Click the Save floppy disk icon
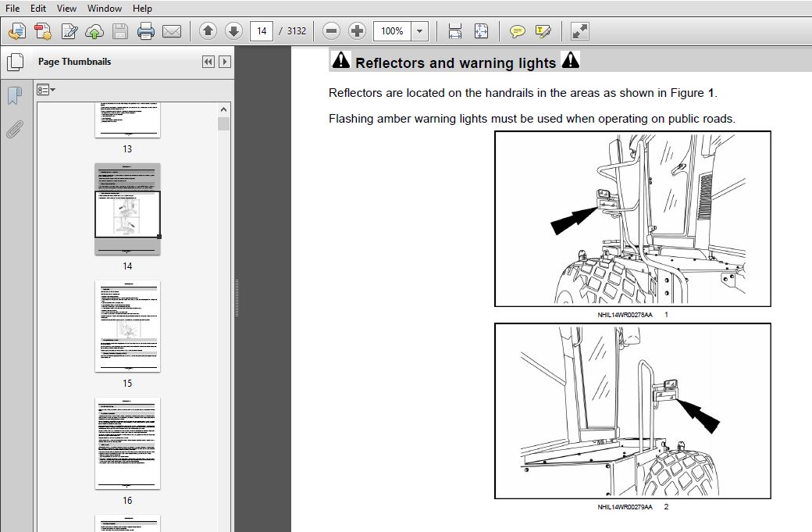The width and height of the screenshot is (812, 532). pos(120,31)
